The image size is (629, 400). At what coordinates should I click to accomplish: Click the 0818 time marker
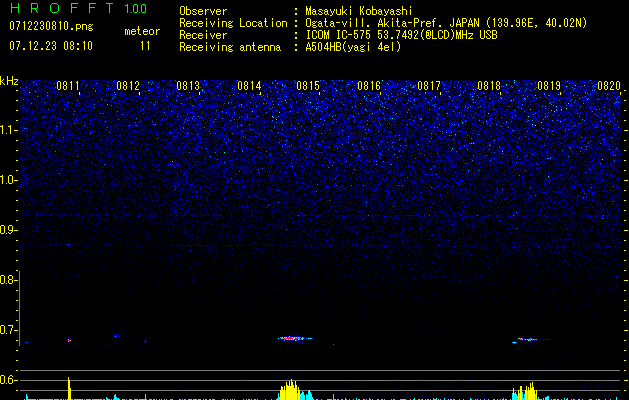[489, 86]
